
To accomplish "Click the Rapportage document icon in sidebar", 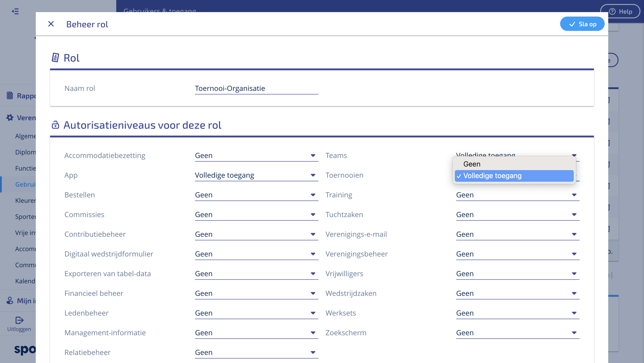I will coord(10,96).
